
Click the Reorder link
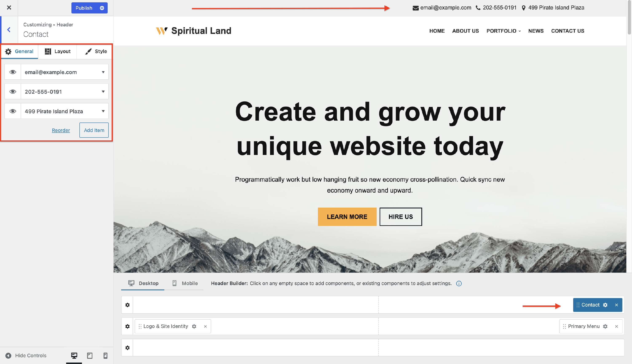61,130
